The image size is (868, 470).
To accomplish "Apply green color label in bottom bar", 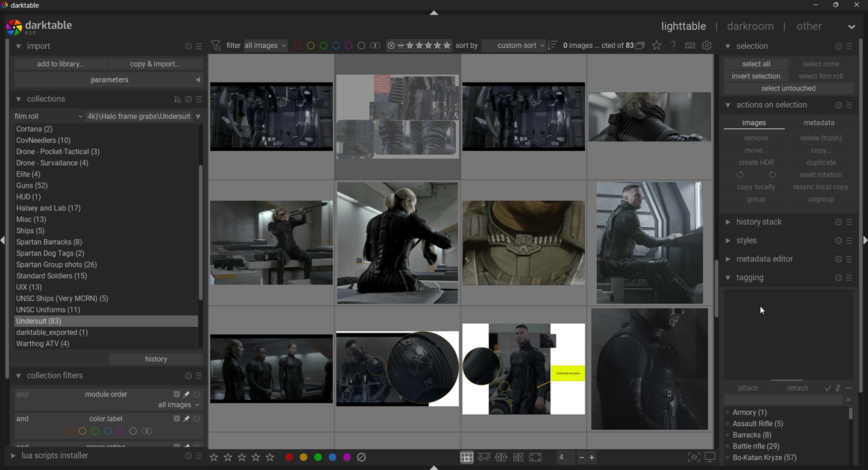I will click(318, 457).
